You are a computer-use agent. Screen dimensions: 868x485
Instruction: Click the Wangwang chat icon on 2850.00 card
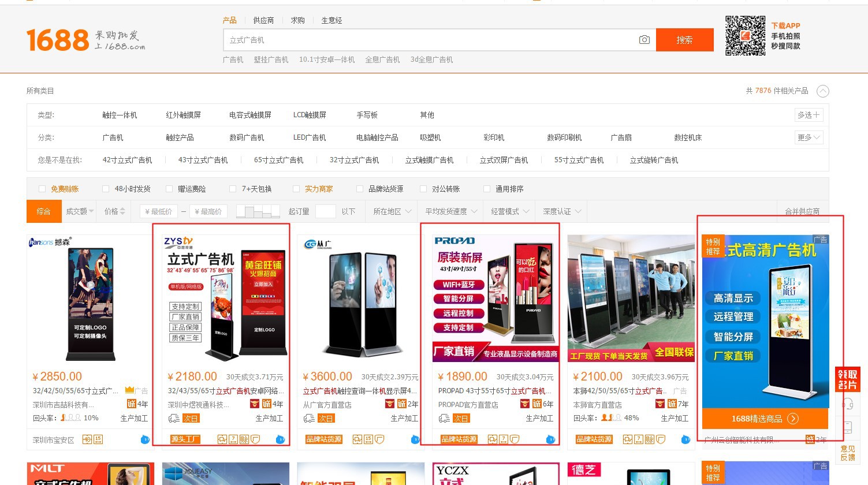(x=145, y=439)
